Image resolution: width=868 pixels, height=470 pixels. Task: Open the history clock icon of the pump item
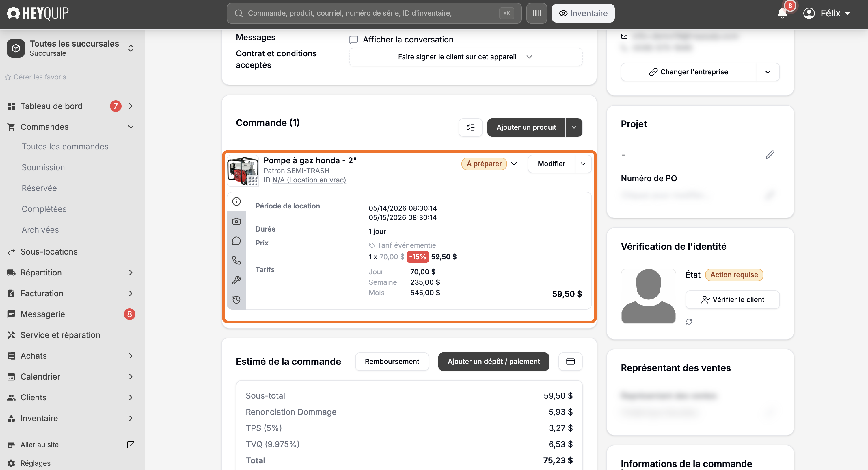(x=236, y=299)
